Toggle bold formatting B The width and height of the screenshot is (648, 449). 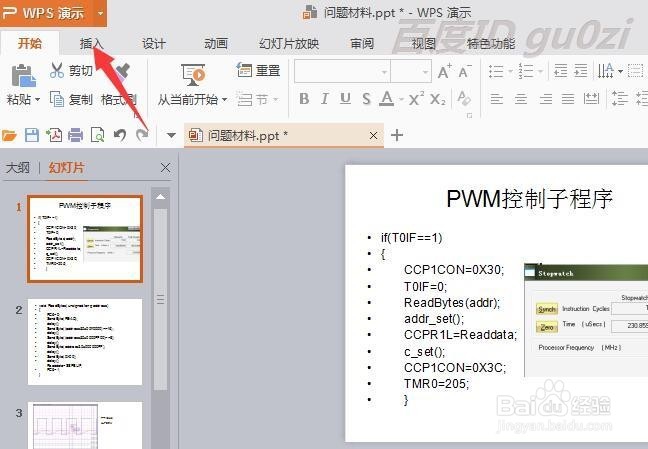pos(304,98)
